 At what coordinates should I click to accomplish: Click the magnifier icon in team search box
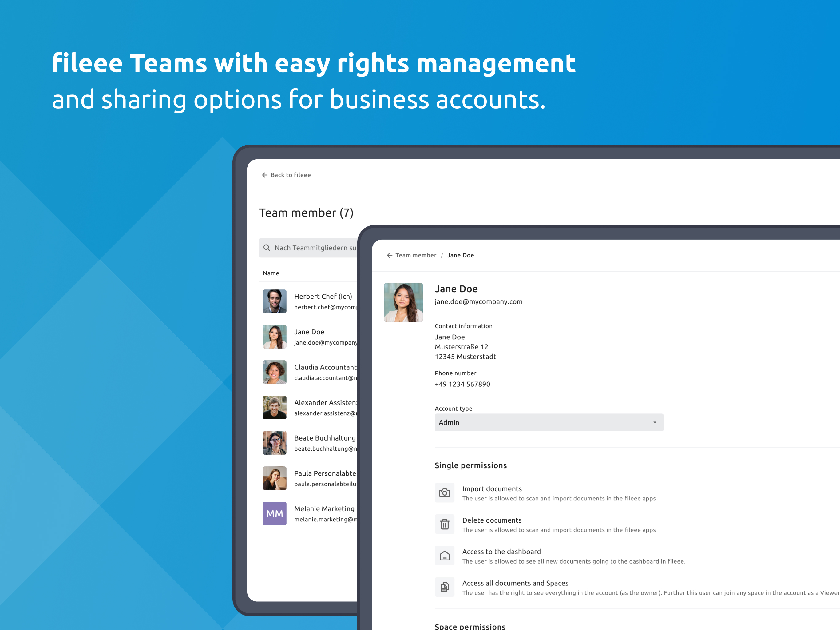pos(267,248)
